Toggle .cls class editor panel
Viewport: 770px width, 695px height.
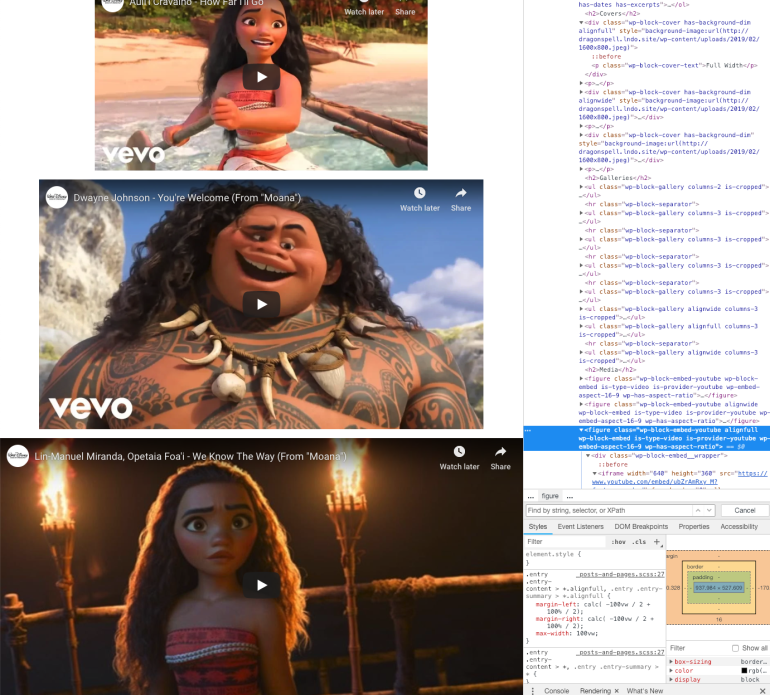coord(639,542)
